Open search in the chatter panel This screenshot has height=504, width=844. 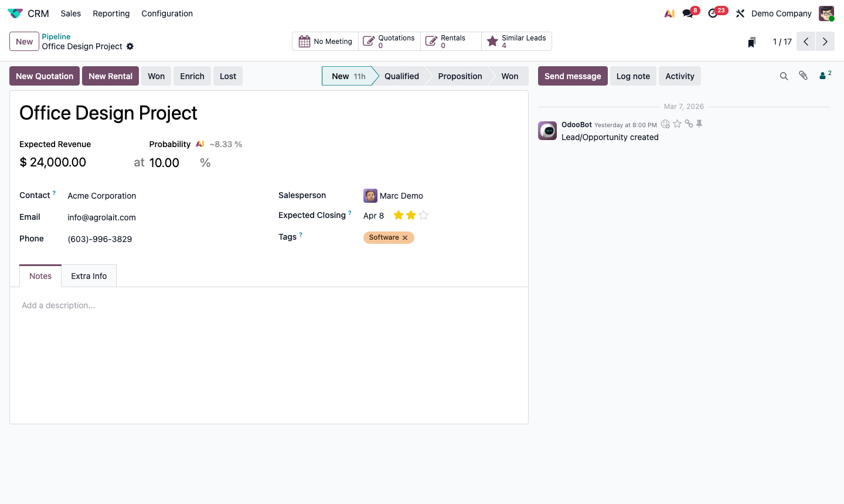tap(784, 76)
